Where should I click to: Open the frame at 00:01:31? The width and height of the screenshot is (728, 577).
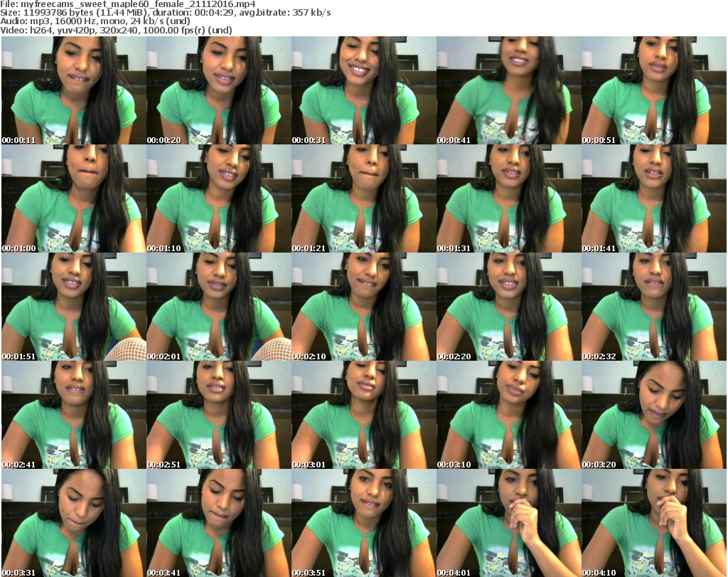[x=509, y=198]
